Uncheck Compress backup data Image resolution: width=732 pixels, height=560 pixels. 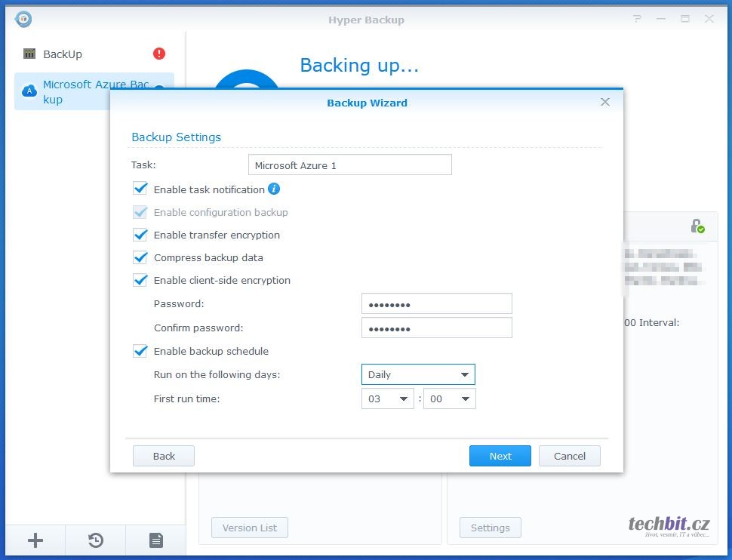coord(140,257)
